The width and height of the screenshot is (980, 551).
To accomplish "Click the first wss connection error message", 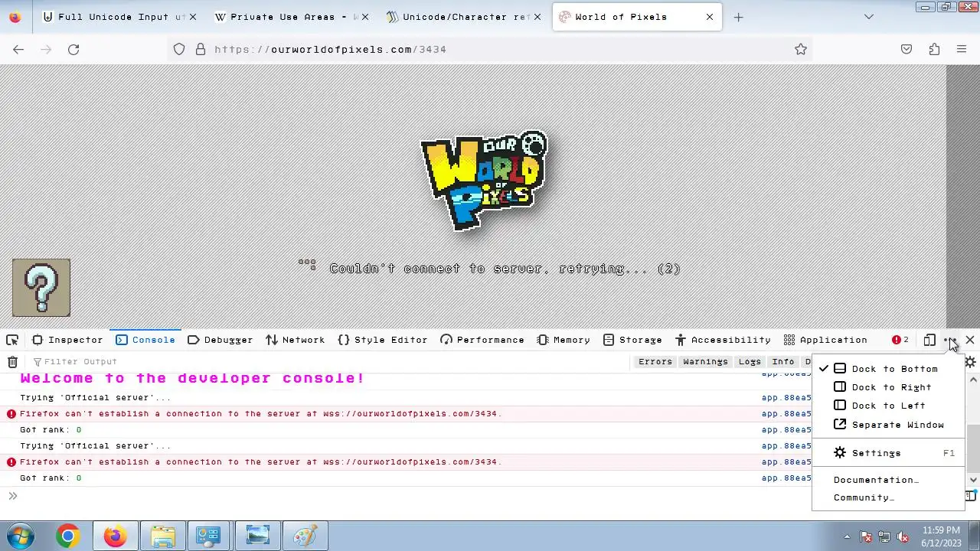I will tap(260, 414).
